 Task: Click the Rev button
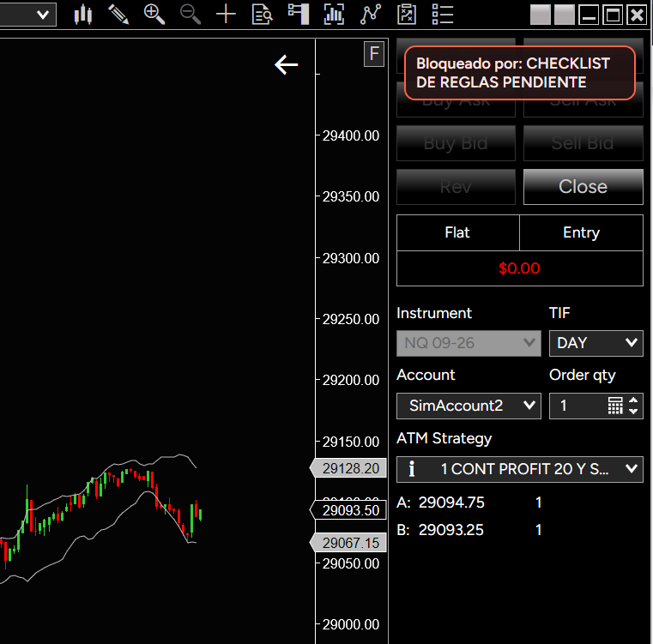click(x=456, y=187)
